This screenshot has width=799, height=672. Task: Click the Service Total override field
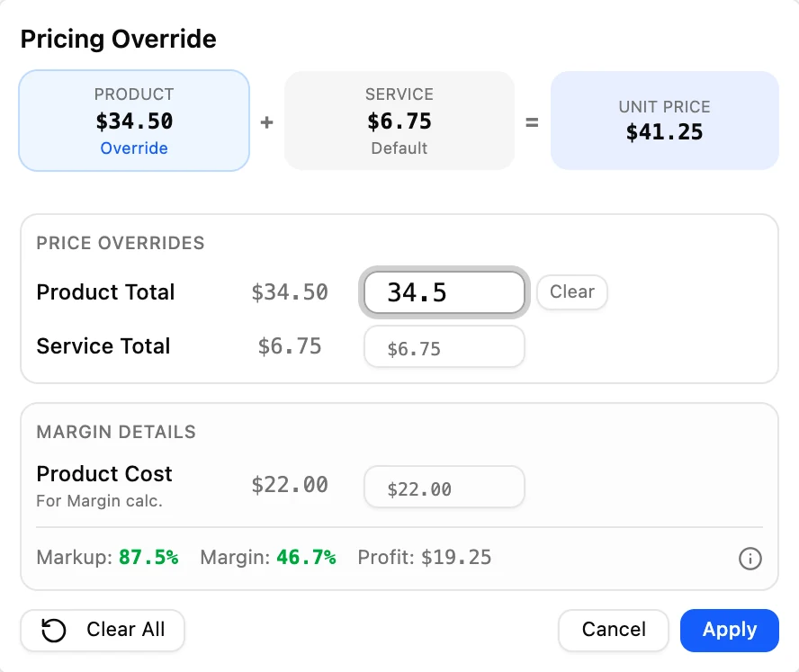(x=444, y=347)
